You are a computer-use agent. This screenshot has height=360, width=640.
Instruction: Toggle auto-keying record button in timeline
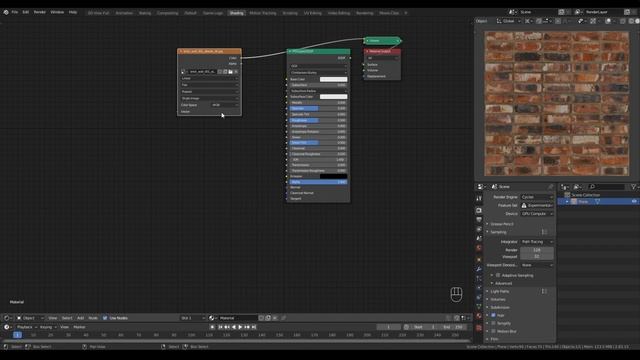coord(212,327)
